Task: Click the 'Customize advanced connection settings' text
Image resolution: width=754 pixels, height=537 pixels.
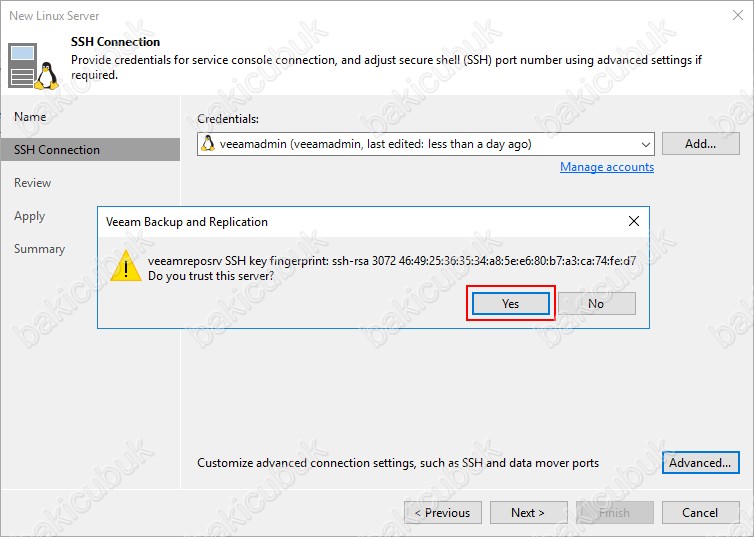Action: coord(398,462)
